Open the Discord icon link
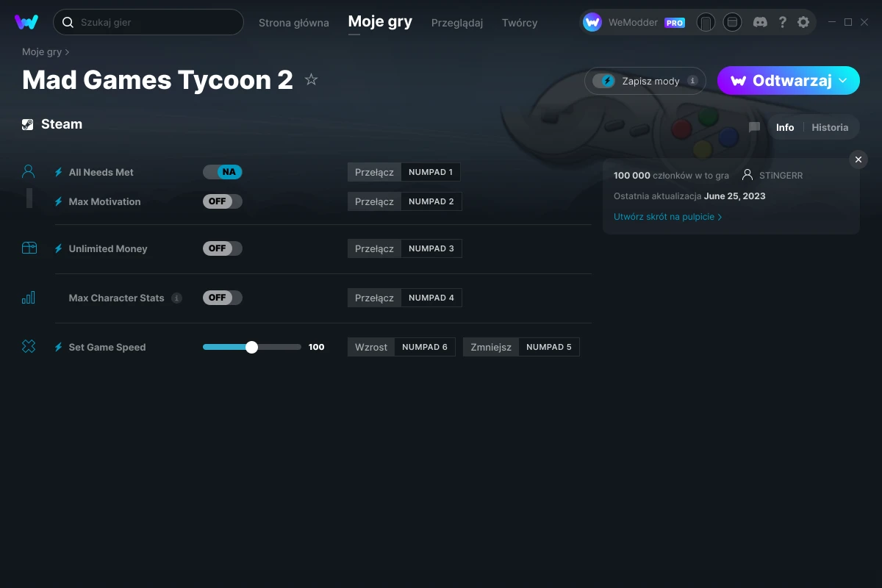This screenshot has width=882, height=588. [761, 22]
